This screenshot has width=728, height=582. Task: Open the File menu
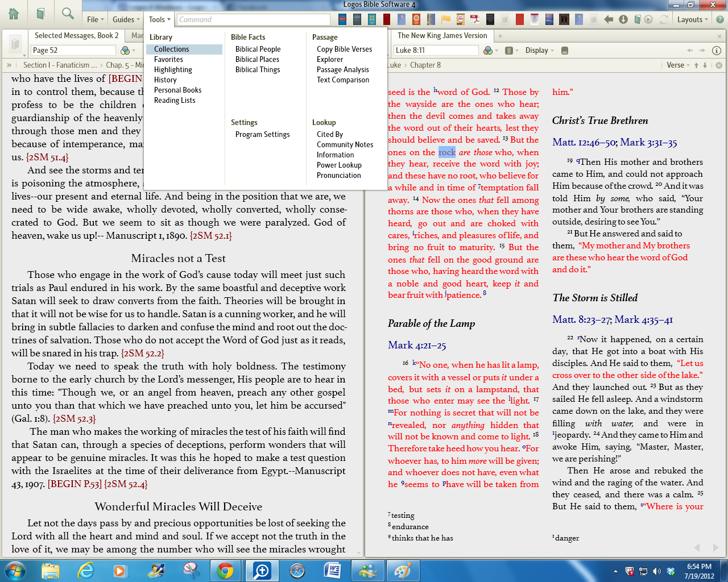click(96, 19)
